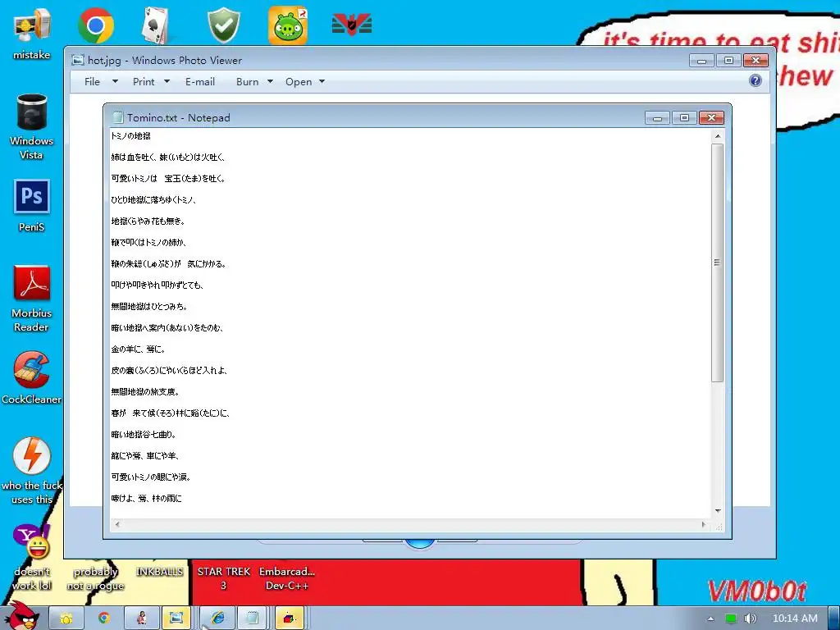This screenshot has width=840, height=630.
Task: Open the yellow folder taskbar button
Action: point(66,619)
